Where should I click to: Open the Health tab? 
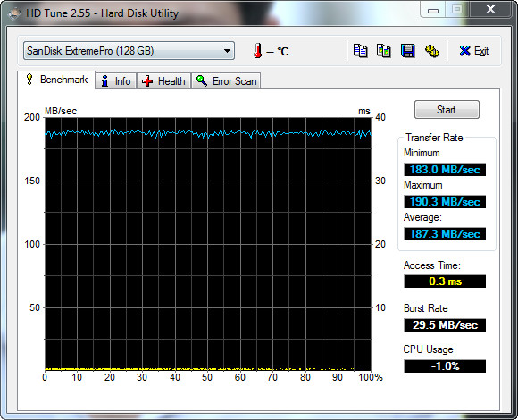pos(163,81)
